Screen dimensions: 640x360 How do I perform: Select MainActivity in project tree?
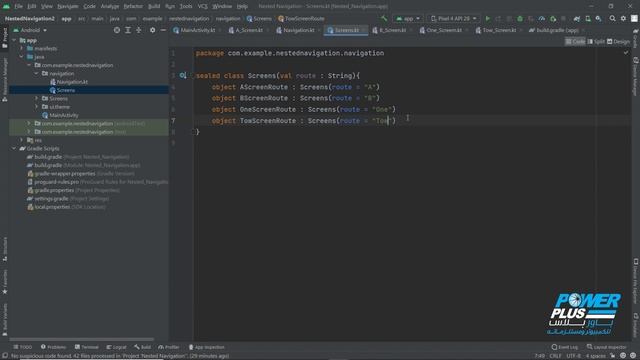pos(60,115)
